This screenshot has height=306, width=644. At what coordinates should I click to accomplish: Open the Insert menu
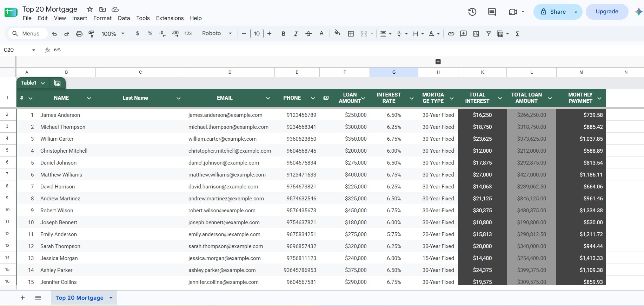point(80,18)
